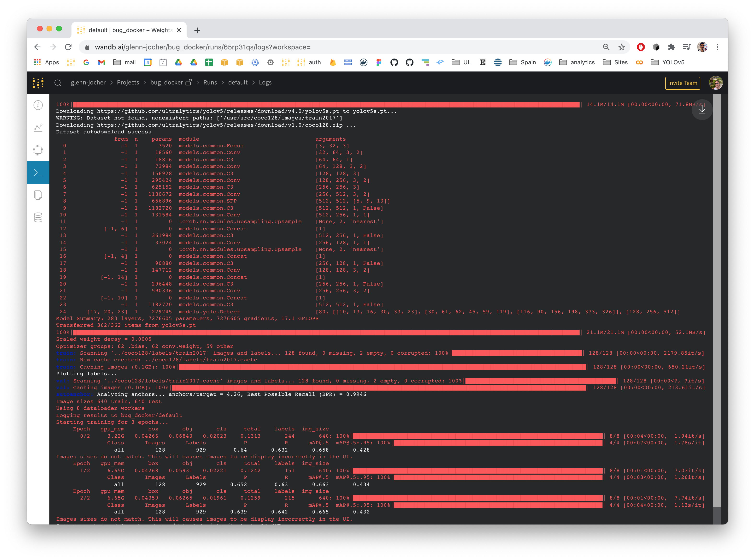This screenshot has width=755, height=560.
Task: Open the Google bookmark icon
Action: pos(86,62)
